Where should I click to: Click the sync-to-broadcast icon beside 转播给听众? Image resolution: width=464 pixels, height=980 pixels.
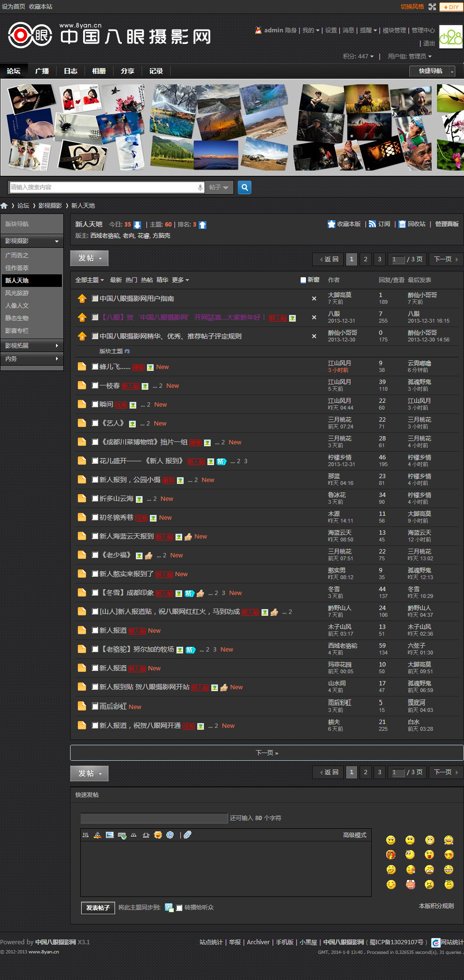click(x=169, y=908)
